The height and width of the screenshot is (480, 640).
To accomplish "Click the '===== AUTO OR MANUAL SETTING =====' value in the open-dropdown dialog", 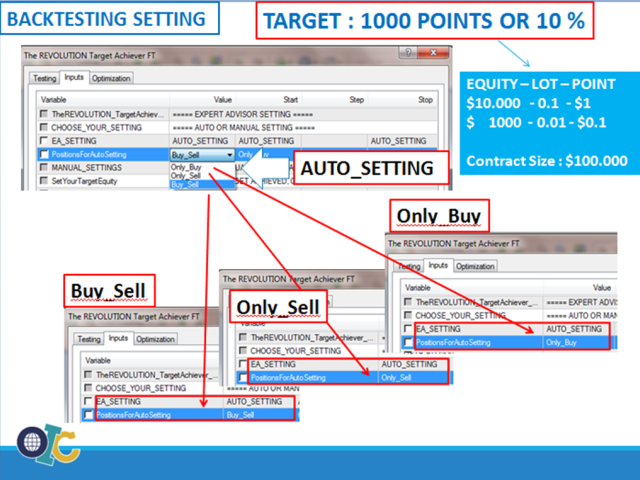I will [x=243, y=128].
